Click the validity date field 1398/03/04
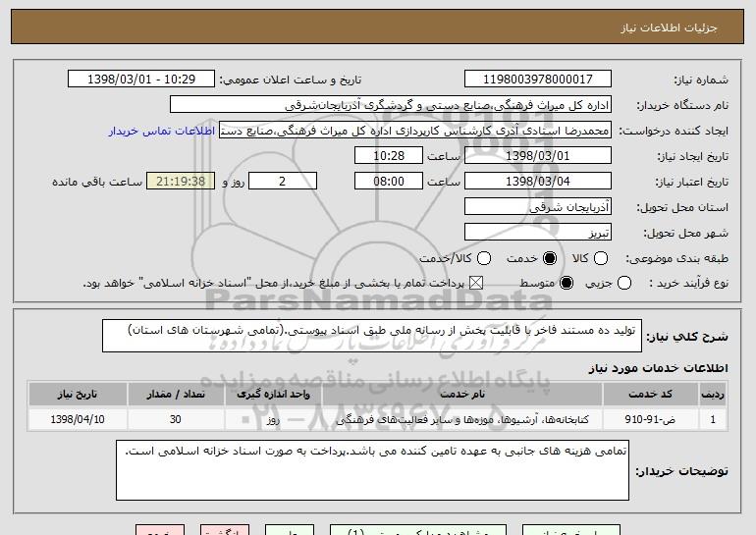Viewport: 756px width, 535px height. click(x=538, y=182)
